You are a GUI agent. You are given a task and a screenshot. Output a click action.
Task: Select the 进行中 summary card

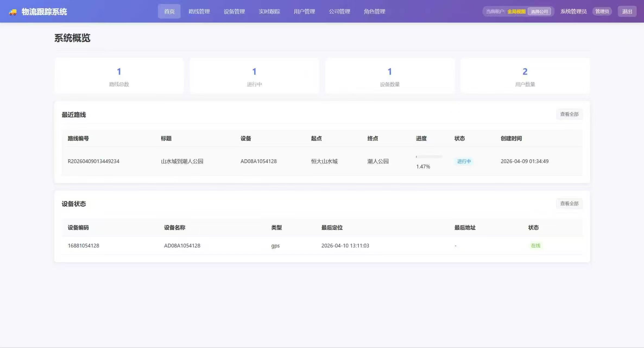pos(254,76)
